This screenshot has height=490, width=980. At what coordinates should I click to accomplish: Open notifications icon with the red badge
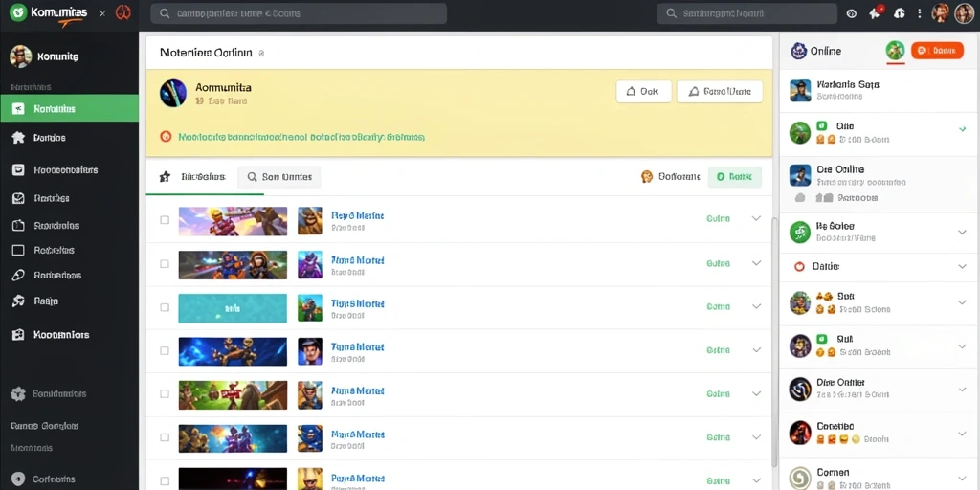875,12
